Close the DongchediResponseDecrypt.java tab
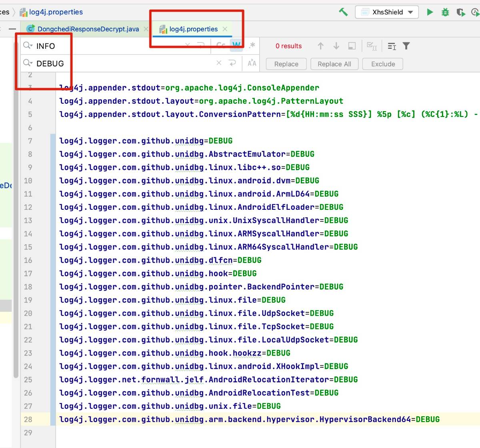The width and height of the screenshot is (480, 448). pyautogui.click(x=146, y=29)
